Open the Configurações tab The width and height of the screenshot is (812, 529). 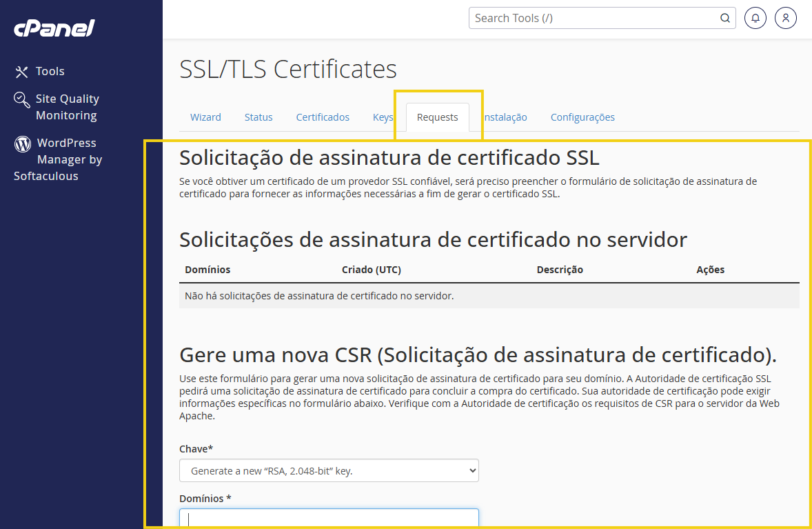coord(582,117)
